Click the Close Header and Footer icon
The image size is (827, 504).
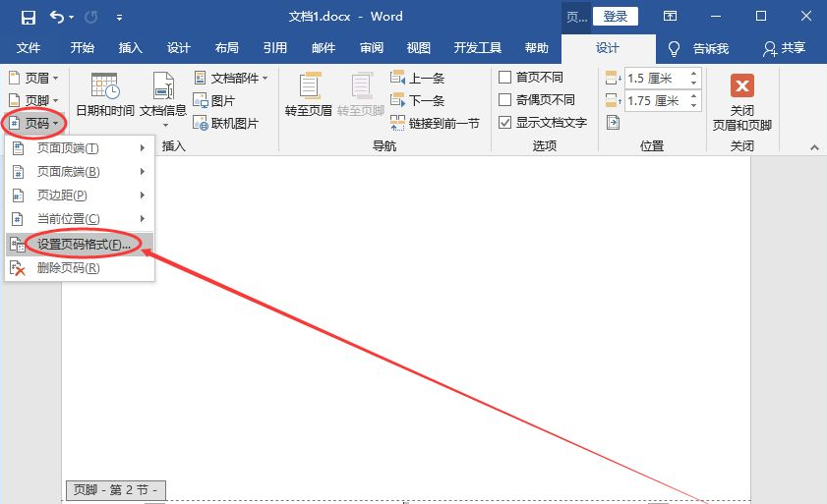(741, 86)
